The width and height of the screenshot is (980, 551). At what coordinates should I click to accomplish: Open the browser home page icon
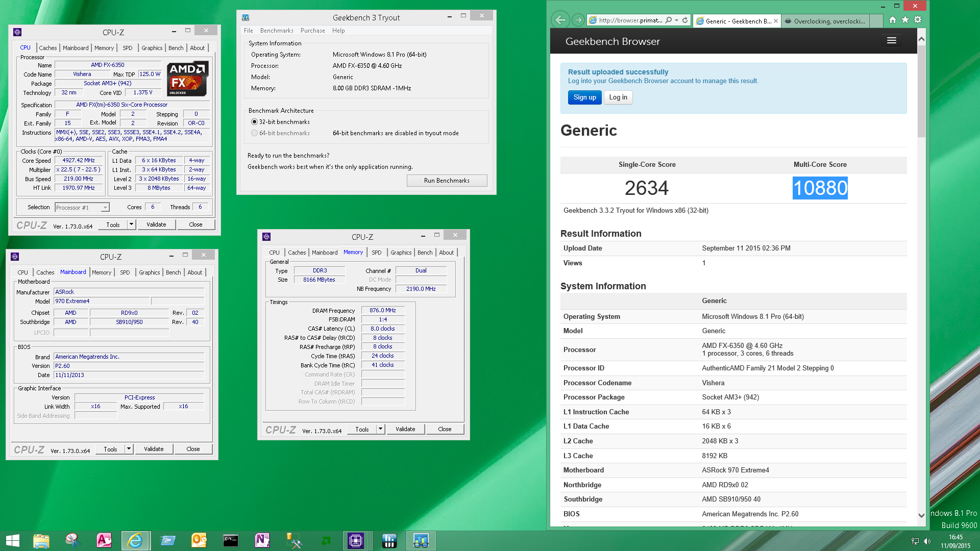pyautogui.click(x=892, y=20)
